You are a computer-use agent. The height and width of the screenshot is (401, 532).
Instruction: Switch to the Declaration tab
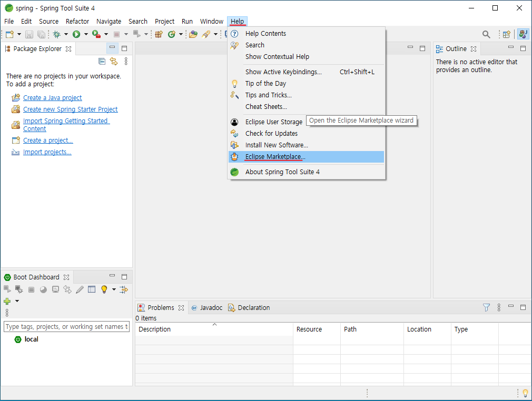[249, 307]
